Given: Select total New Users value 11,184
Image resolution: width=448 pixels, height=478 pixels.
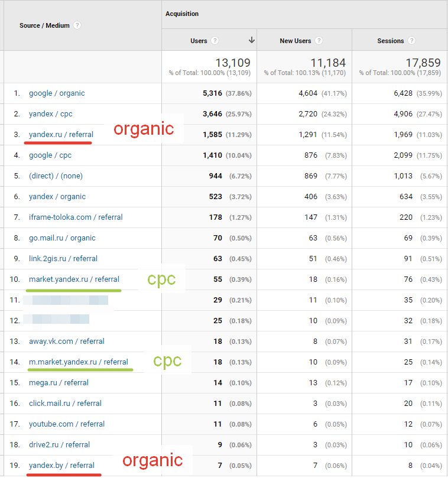Looking at the screenshot, I should click(328, 63).
